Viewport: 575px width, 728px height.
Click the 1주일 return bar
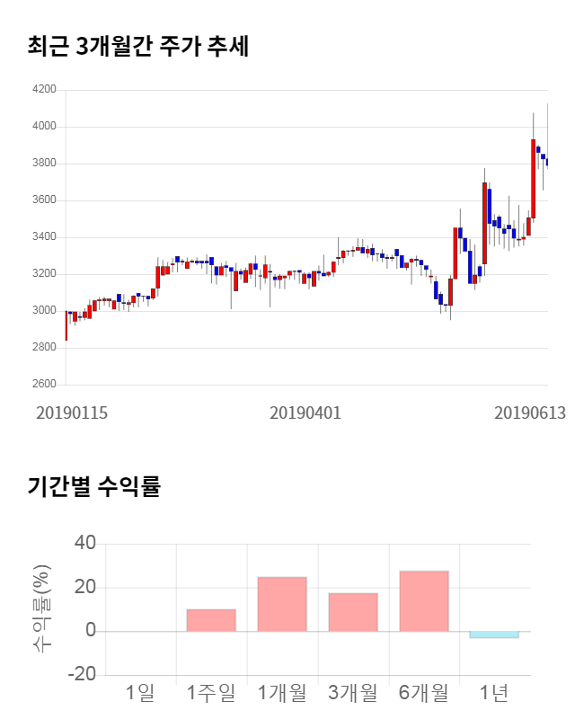[211, 620]
